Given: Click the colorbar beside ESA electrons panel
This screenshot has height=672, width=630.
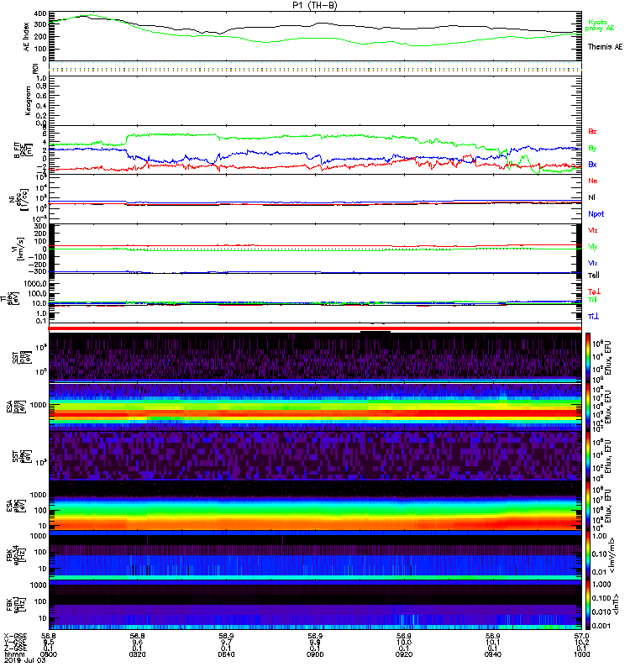Looking at the screenshot, I should 588,506.
